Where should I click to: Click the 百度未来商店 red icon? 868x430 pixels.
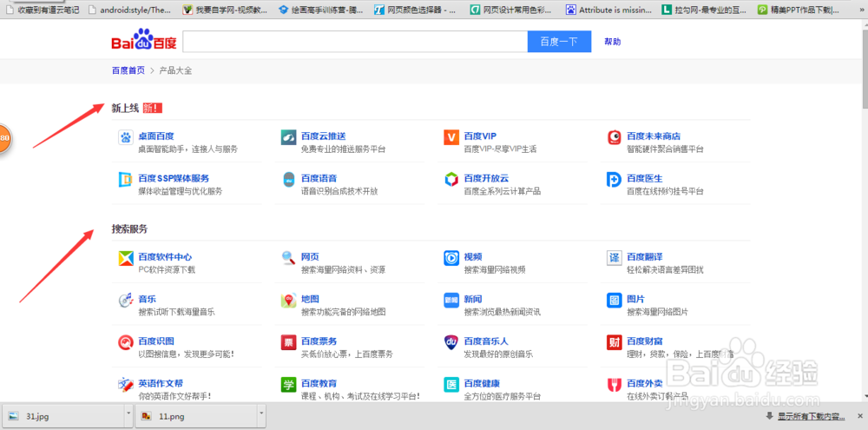tap(615, 137)
